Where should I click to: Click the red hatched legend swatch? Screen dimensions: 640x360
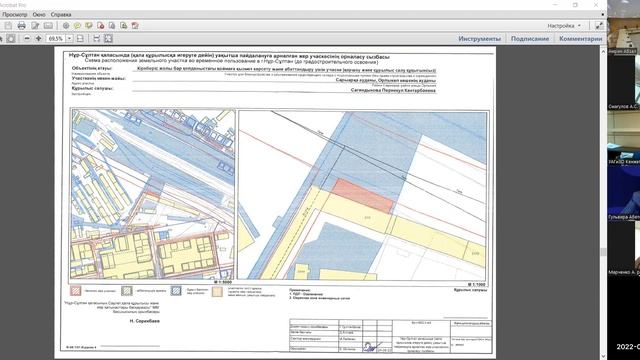click(x=76, y=291)
